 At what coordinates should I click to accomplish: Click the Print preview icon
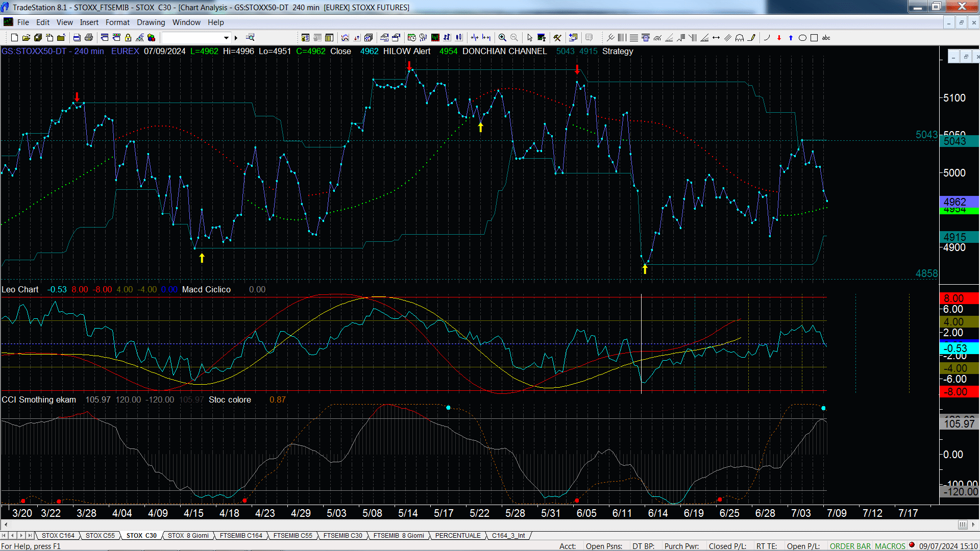click(77, 37)
